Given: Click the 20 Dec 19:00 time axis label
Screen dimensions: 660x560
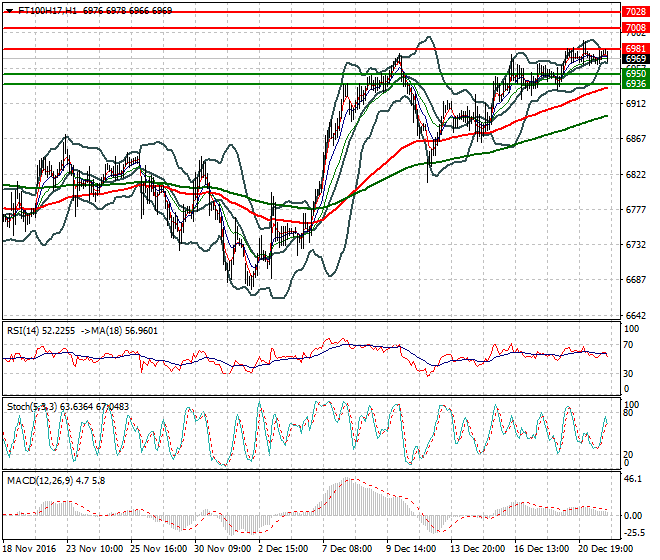Looking at the screenshot, I should (606, 549).
